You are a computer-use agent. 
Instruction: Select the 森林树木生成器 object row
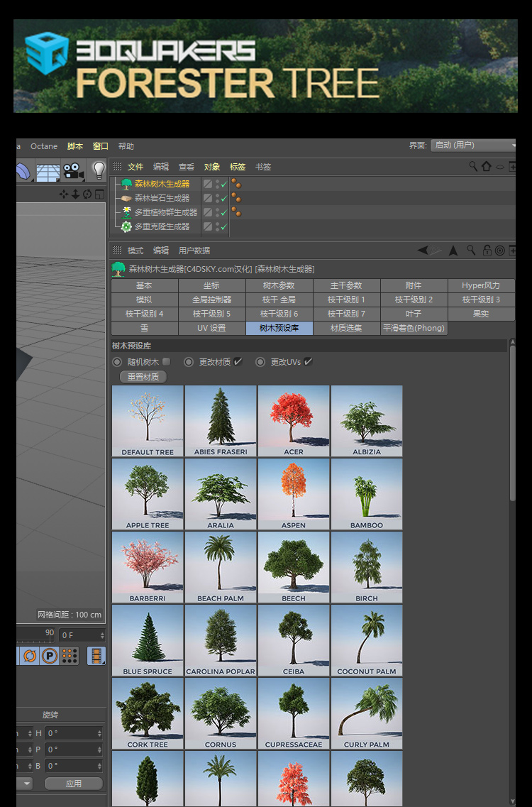(162, 184)
